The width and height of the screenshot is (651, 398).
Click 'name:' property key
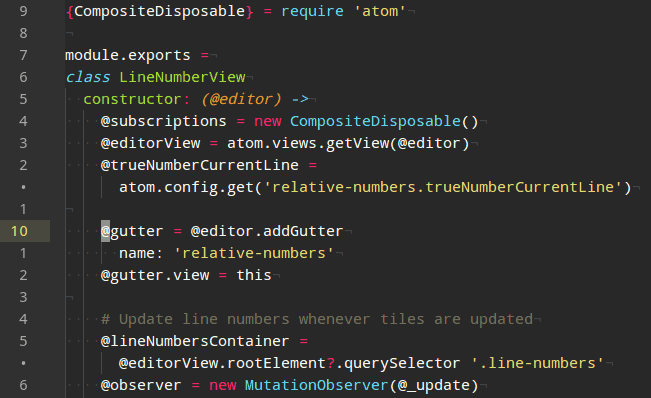141,253
